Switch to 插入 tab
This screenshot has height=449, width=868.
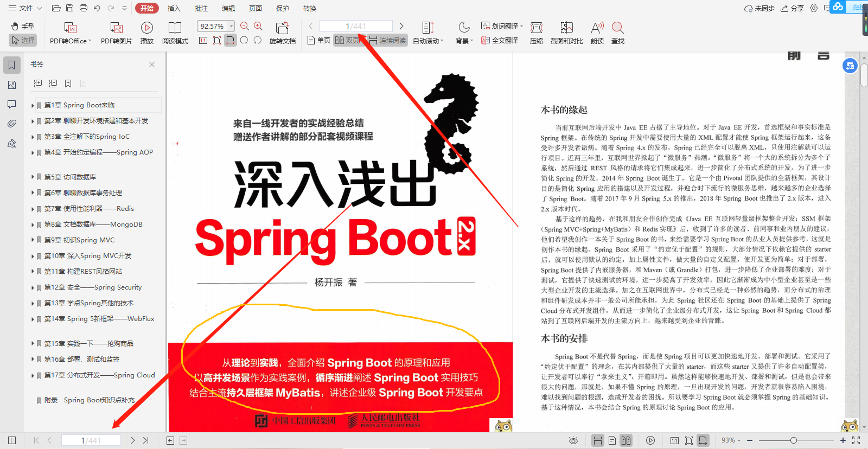174,8
